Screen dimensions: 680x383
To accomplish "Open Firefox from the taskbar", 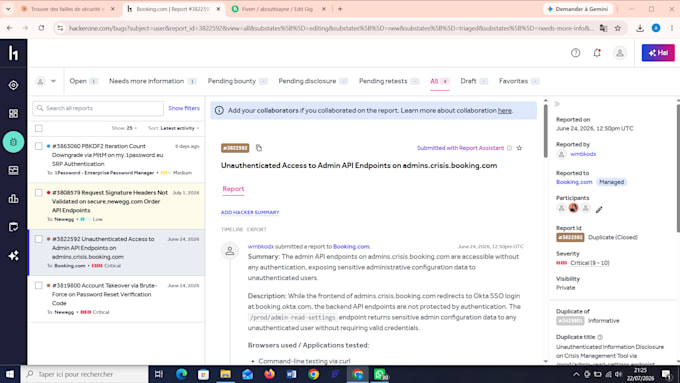I will (269, 374).
